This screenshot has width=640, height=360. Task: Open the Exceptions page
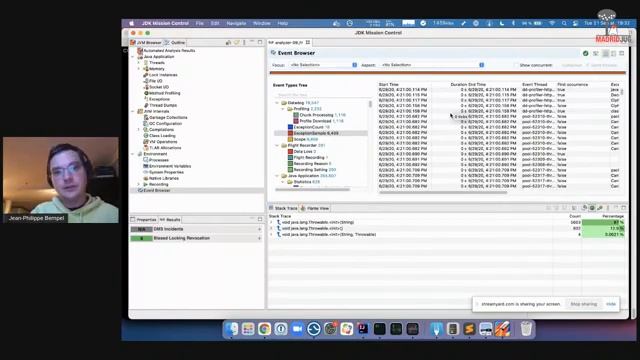159,99
